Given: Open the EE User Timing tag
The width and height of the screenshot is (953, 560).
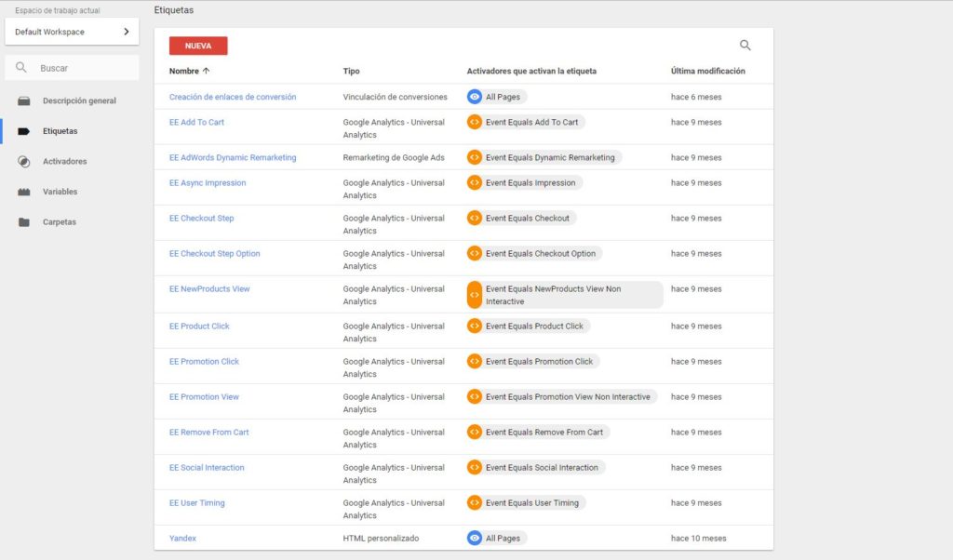Looking at the screenshot, I should 197,502.
